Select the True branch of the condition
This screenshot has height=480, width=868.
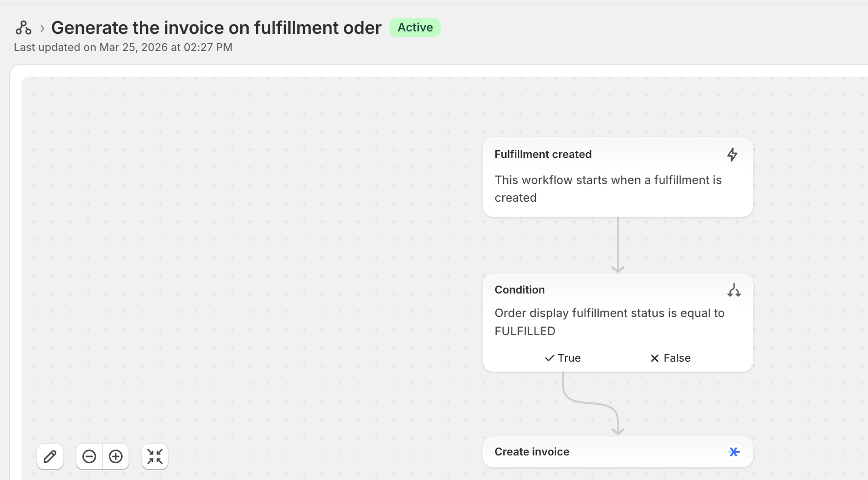563,358
